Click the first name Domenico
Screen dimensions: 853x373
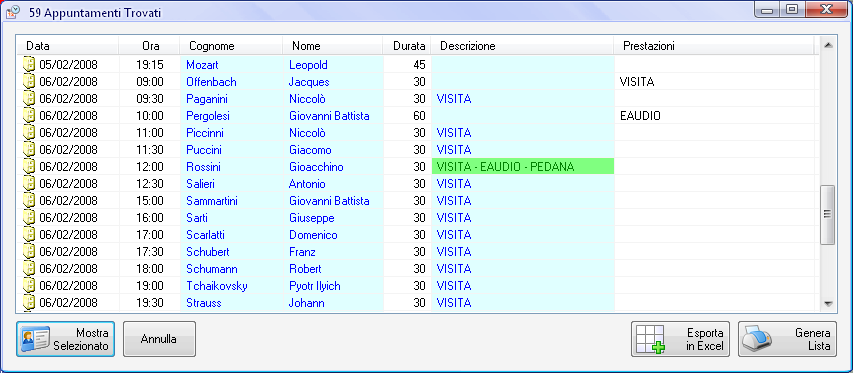pyautogui.click(x=313, y=235)
